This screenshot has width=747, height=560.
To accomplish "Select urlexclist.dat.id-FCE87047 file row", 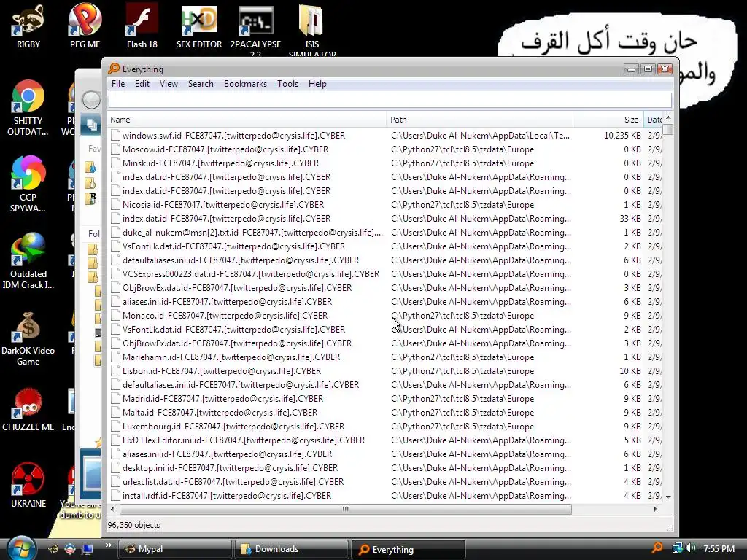I will (x=385, y=482).
